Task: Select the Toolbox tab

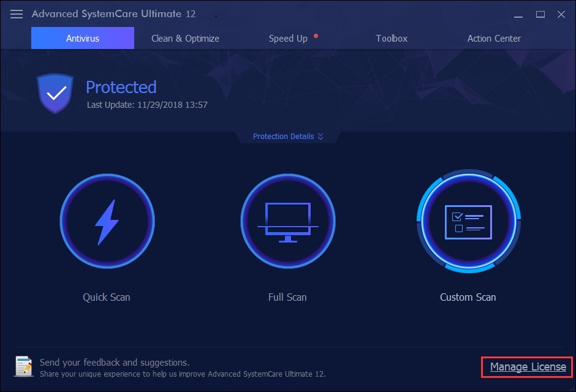Action: pyautogui.click(x=392, y=38)
